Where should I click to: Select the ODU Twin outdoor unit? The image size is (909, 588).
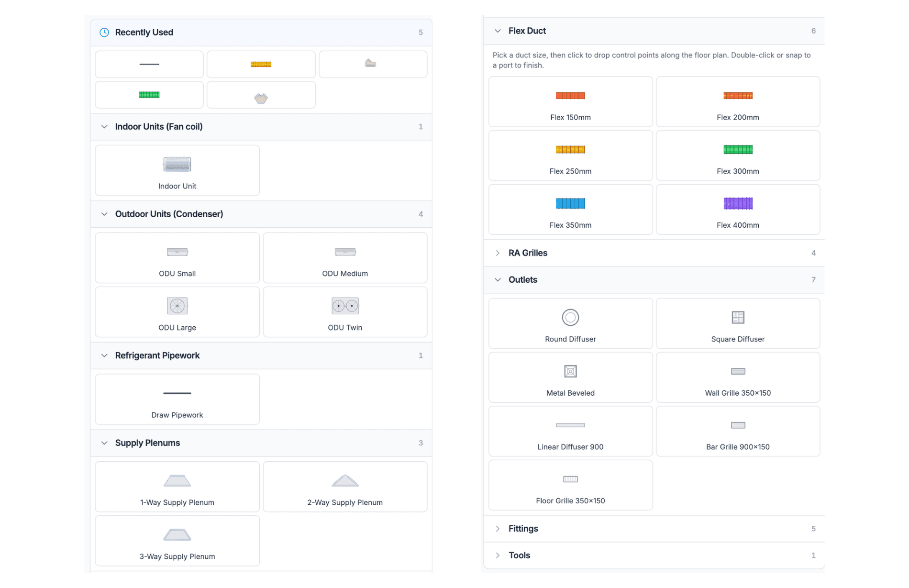click(x=345, y=312)
